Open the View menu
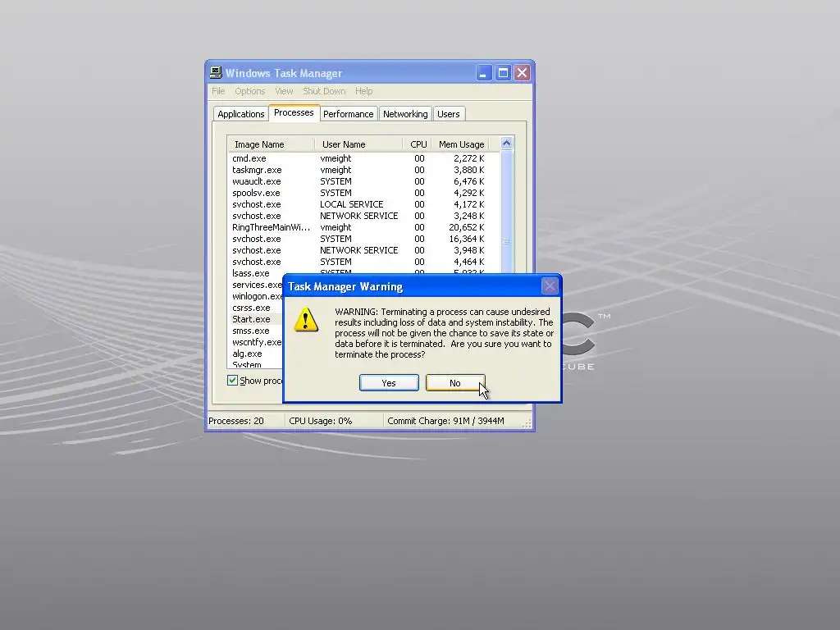This screenshot has height=630, width=840. point(284,91)
